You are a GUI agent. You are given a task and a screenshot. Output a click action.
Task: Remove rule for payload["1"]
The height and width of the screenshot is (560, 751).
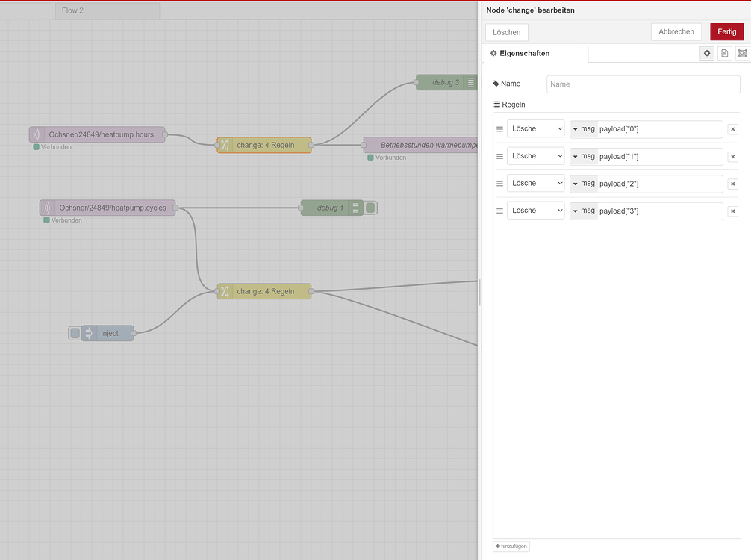click(733, 157)
